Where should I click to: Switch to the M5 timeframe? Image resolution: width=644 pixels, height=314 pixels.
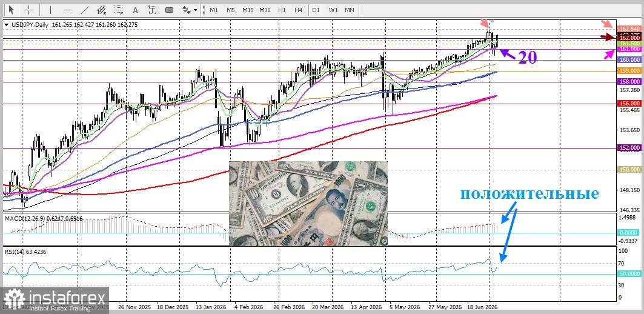click(230, 10)
